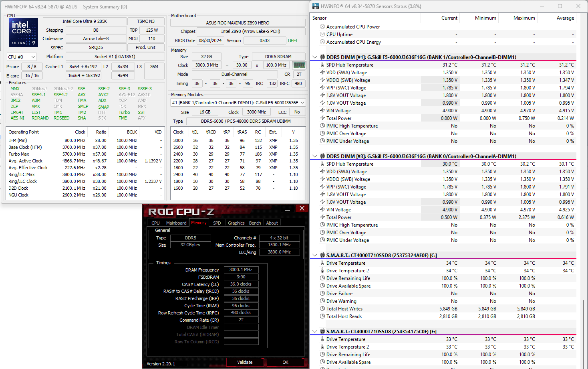Click the CPU Uptime sensor icon
This screenshot has height=369, width=588.
(322, 34)
